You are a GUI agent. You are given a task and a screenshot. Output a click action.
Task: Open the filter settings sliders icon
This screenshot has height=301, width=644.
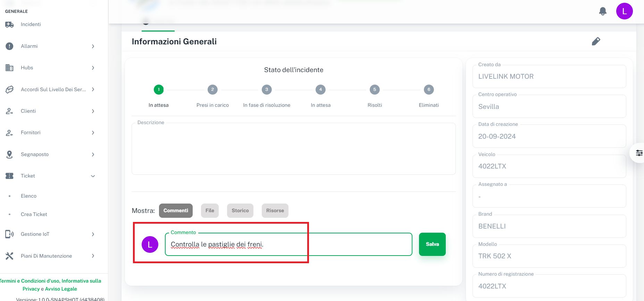(639, 153)
